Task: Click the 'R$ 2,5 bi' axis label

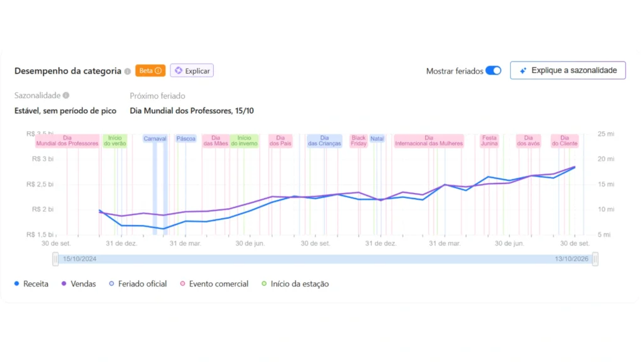Action: click(40, 184)
